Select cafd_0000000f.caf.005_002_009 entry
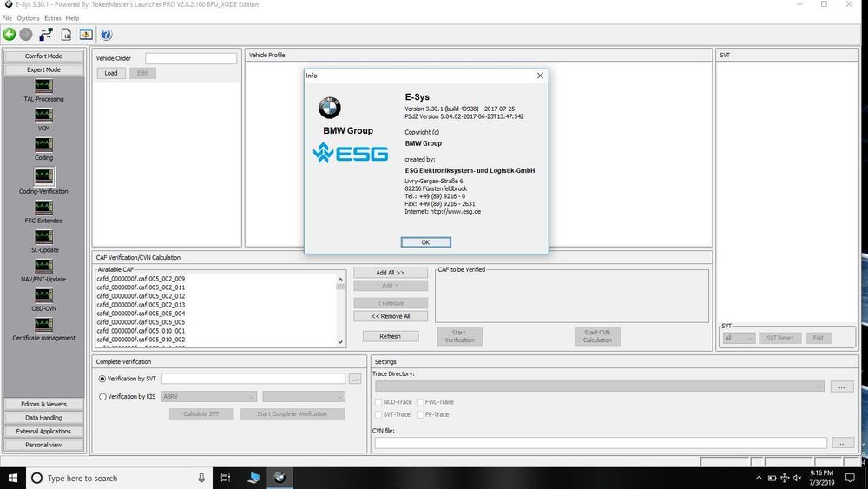Image resolution: width=868 pixels, height=489 pixels. point(141,279)
